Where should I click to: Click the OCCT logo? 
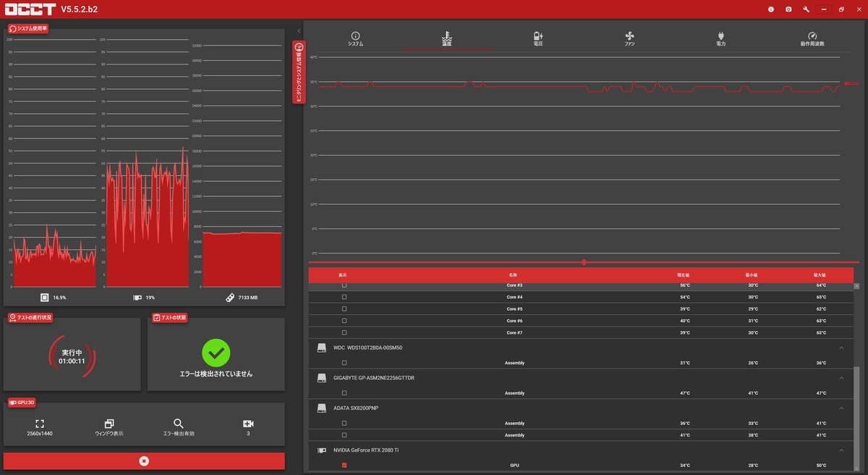(30, 9)
